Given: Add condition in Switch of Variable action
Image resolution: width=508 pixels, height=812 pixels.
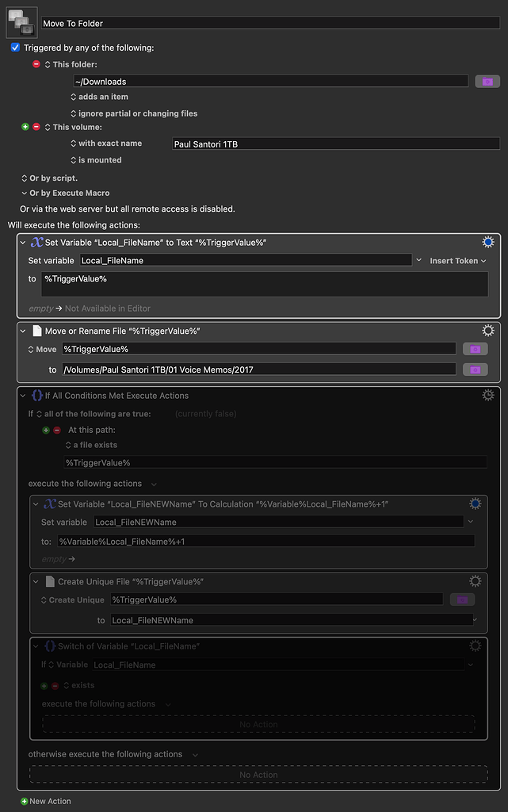Looking at the screenshot, I should [x=44, y=686].
